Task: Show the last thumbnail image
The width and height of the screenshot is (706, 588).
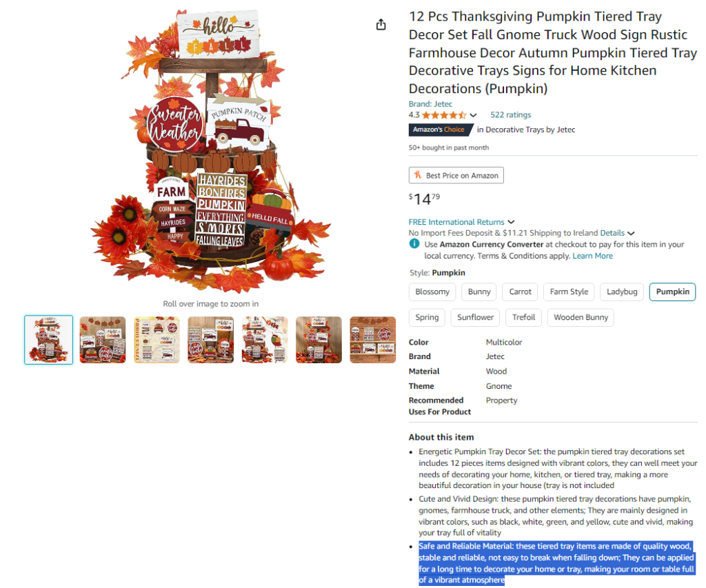Action: pos(373,340)
